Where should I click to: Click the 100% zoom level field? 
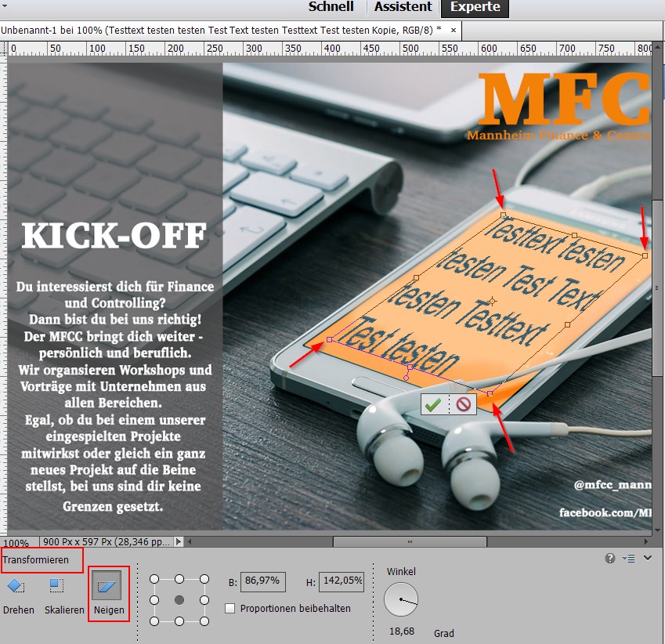point(17,543)
